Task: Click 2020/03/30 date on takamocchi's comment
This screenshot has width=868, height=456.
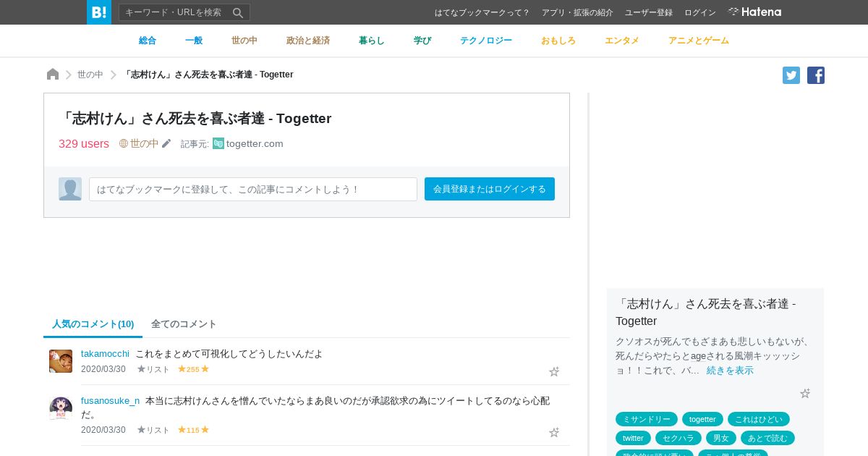Action: click(103, 369)
